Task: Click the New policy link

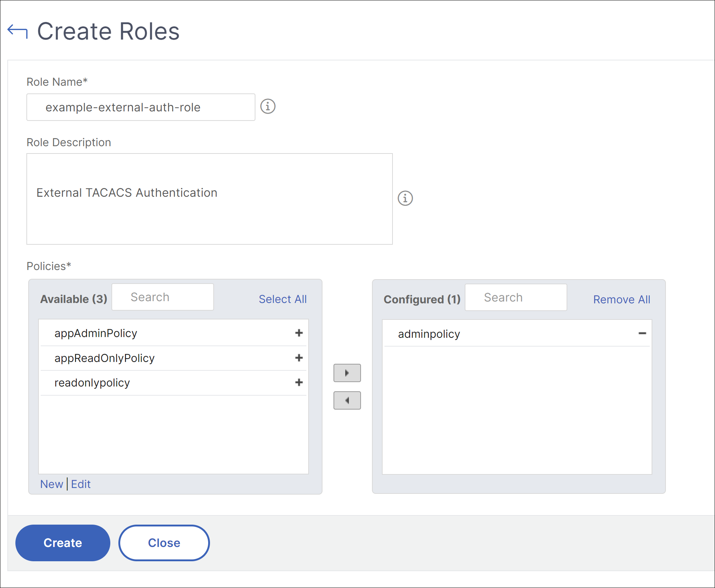Action: click(51, 484)
